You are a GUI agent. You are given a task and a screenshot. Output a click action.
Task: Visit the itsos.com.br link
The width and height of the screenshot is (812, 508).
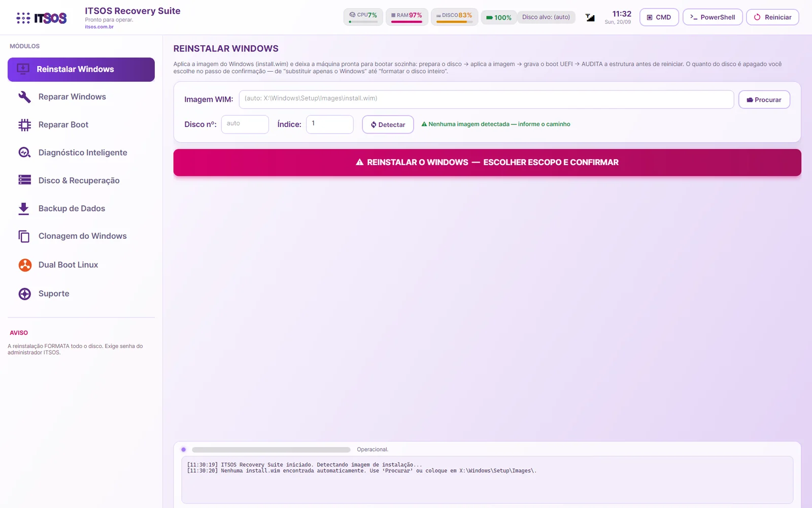point(99,27)
